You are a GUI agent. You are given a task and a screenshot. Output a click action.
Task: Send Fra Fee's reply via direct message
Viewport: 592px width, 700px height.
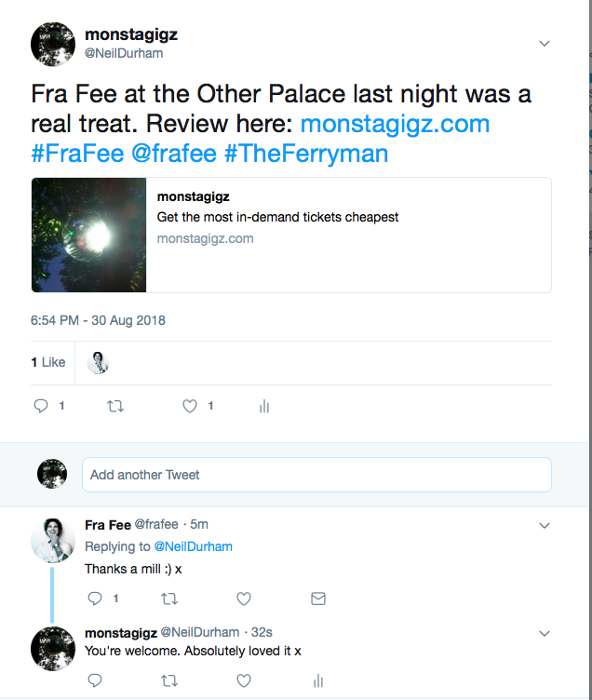pyautogui.click(x=317, y=599)
